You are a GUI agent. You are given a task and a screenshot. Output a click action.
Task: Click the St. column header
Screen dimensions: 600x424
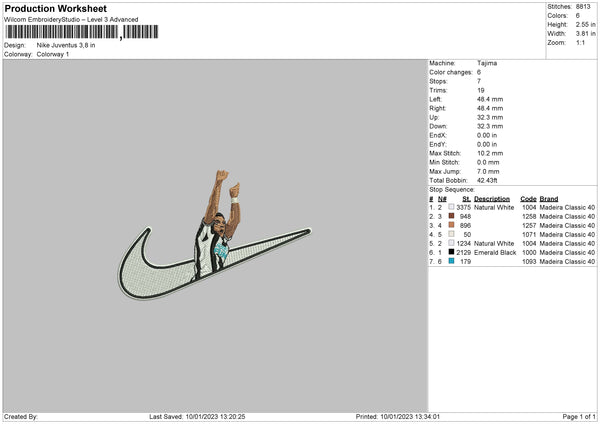click(x=466, y=199)
